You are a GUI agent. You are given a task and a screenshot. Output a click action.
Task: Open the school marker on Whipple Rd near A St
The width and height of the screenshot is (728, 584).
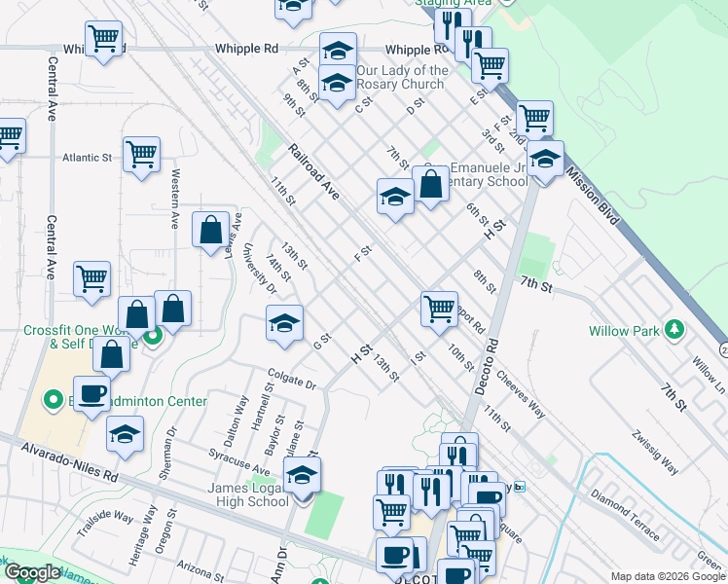[x=338, y=51]
